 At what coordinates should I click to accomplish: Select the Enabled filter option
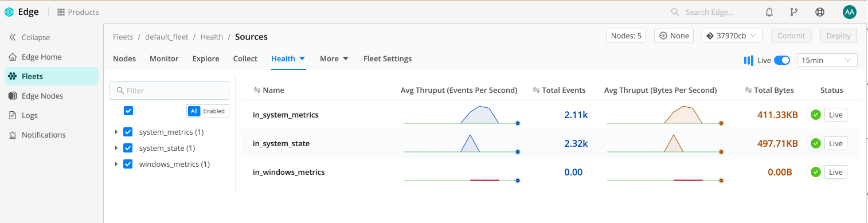point(214,111)
